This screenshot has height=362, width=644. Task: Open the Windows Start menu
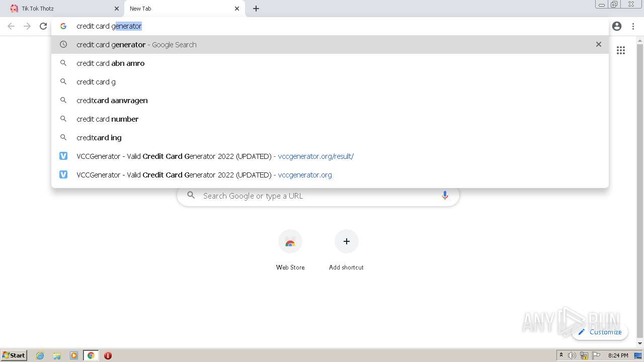[14, 355]
